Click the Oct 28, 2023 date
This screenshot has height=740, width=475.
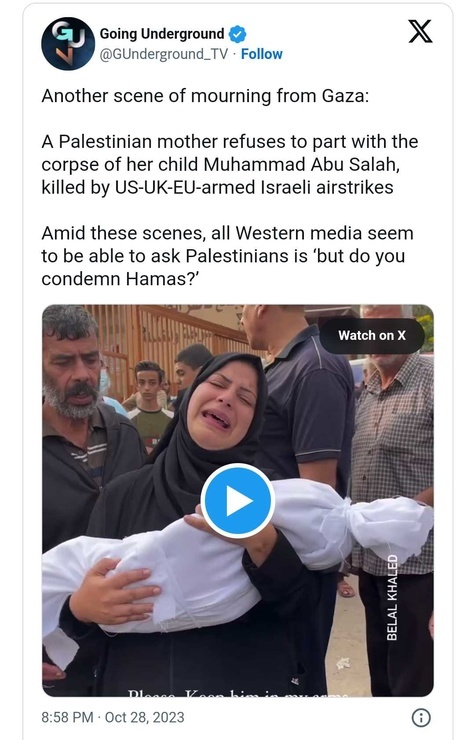(144, 717)
